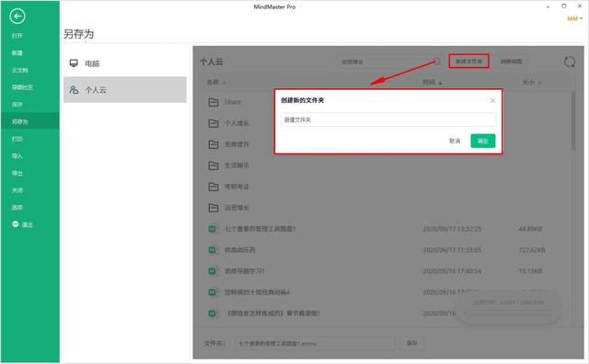The image size is (589, 364).
Task: Click the third folder's icon in the list
Action: tap(214, 144)
